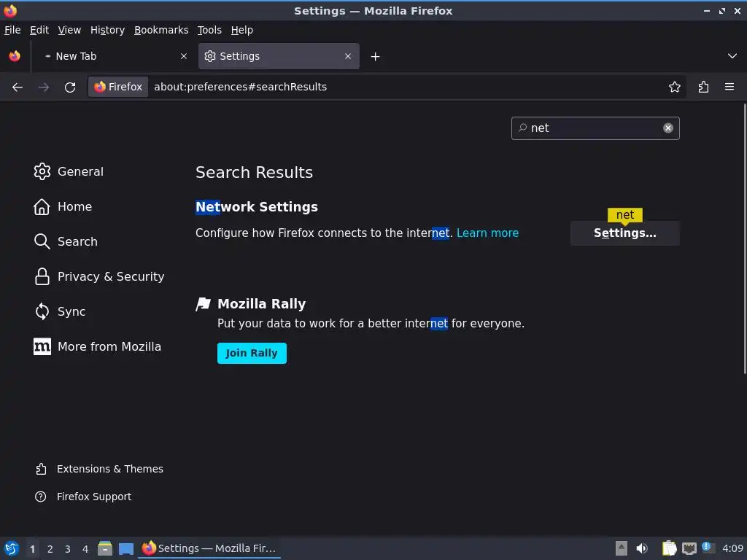Switch to workspace 2
Screen dimensions: 747x560
(50, 549)
